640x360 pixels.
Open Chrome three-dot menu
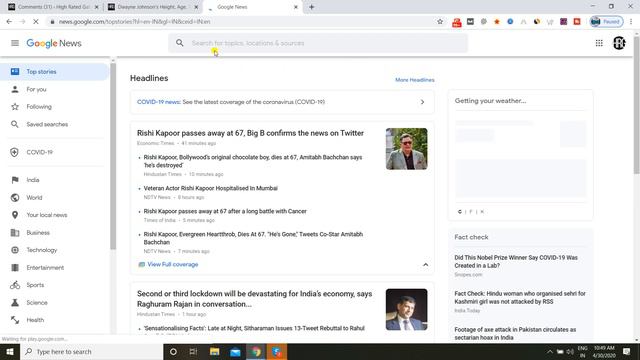tap(631, 22)
